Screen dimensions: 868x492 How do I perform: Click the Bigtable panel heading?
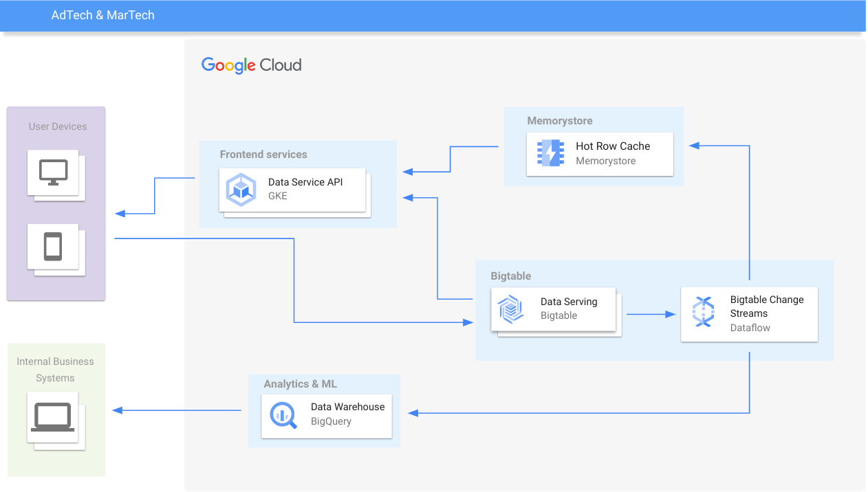click(511, 276)
